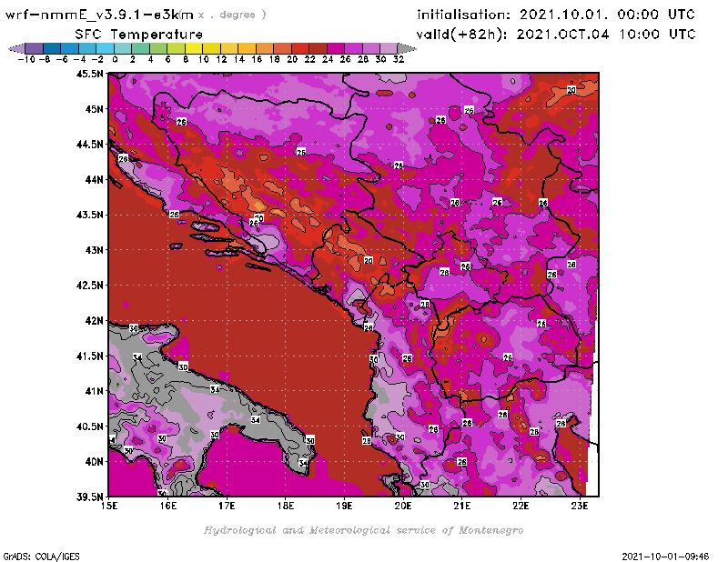Click the '44N' latitude label
Image resolution: width=728 pixels, height=562 pixels.
pos(94,179)
